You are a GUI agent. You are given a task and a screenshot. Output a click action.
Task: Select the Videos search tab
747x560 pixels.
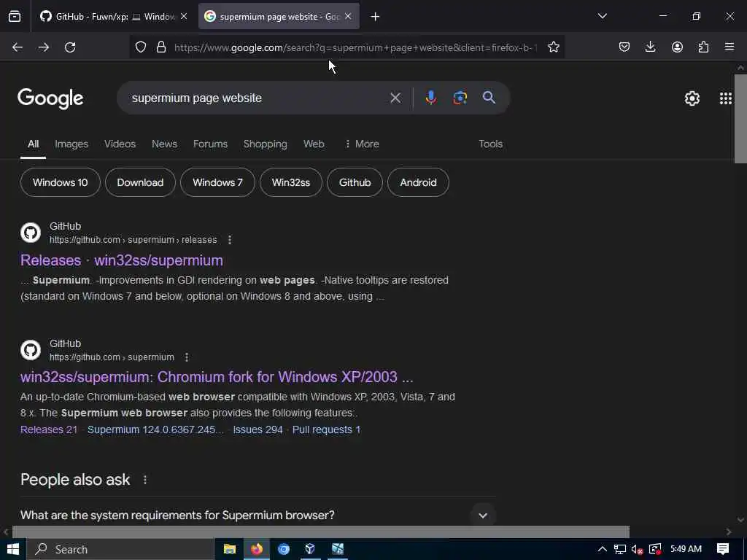click(x=120, y=144)
